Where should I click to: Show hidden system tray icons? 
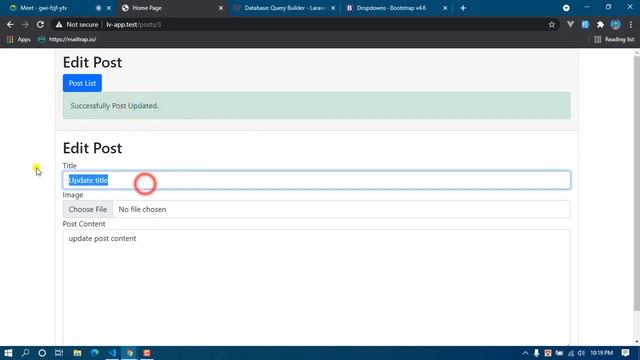point(525,353)
